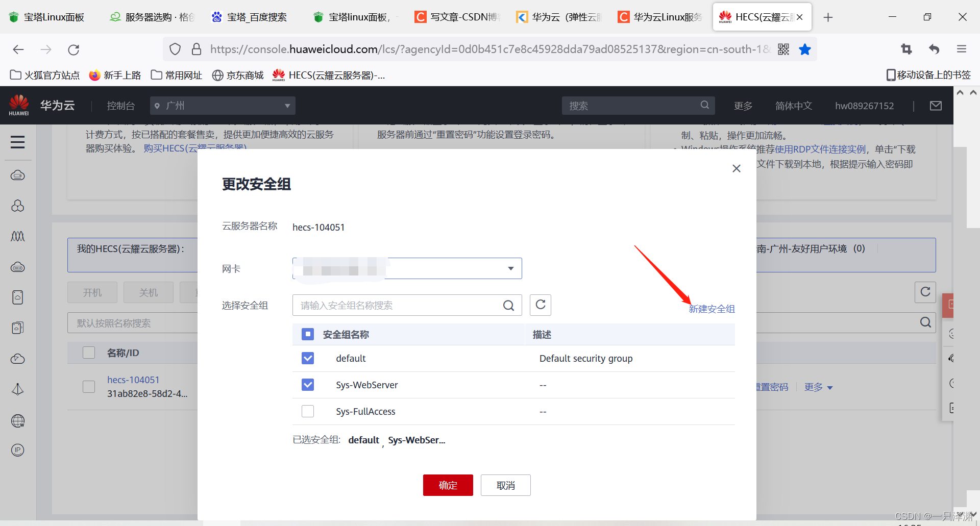Click the search icon in server list filter
The width and height of the screenshot is (980, 526).
tap(925, 322)
